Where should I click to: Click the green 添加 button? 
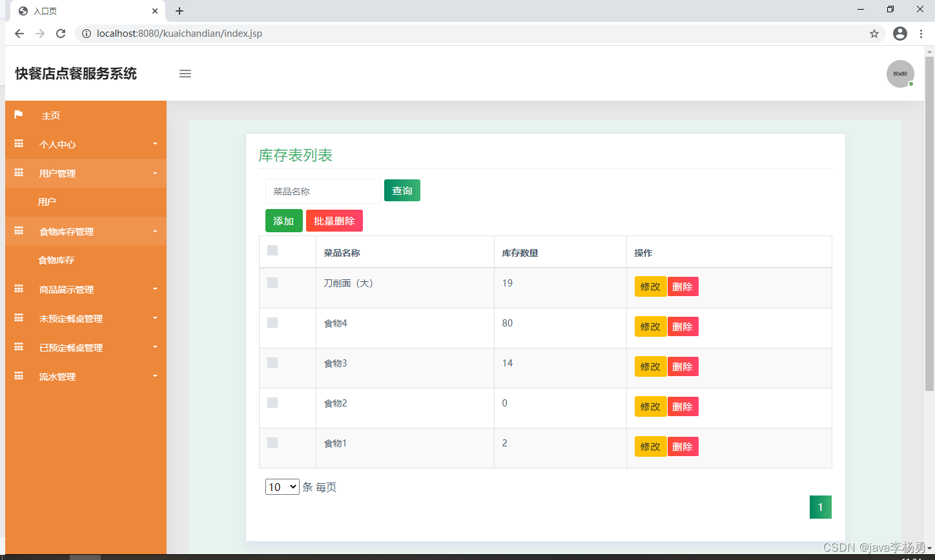[x=283, y=221]
